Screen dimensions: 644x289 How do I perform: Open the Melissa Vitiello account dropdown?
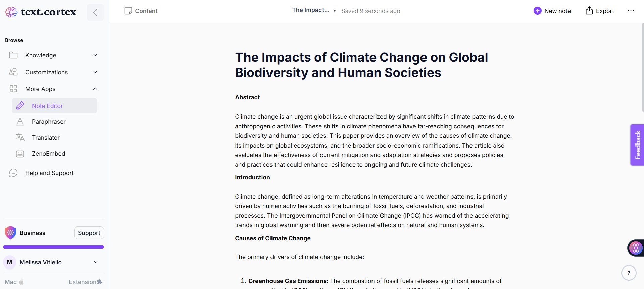tap(96, 262)
